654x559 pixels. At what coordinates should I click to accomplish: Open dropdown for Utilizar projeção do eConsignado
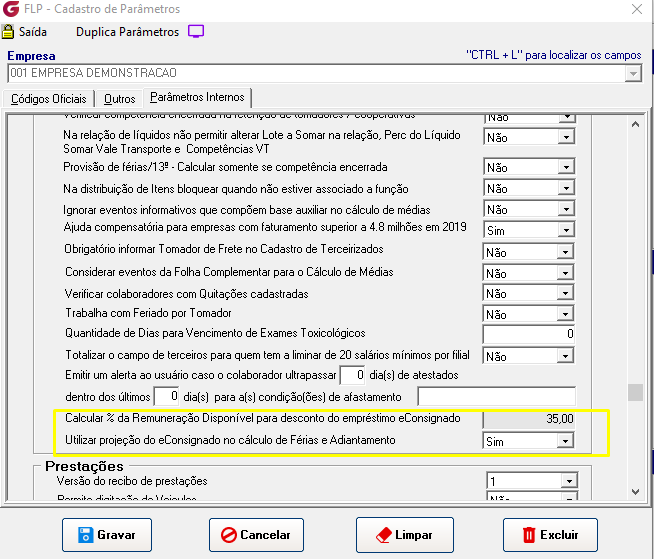565,441
